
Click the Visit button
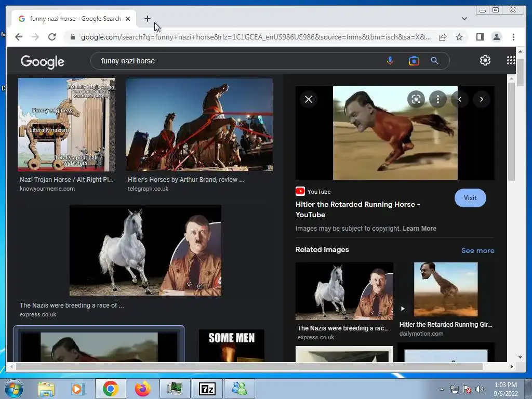point(470,198)
